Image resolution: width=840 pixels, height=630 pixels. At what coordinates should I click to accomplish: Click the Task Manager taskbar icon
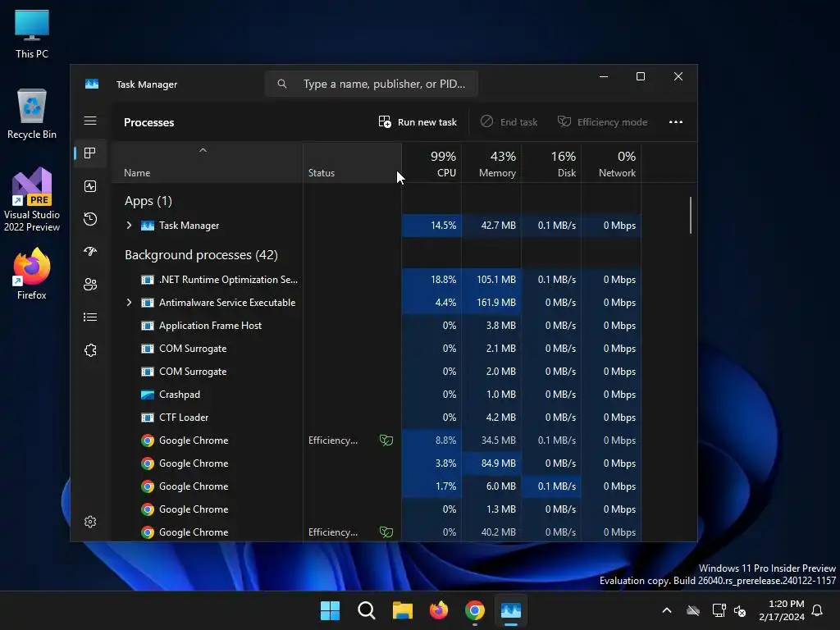tap(511, 610)
